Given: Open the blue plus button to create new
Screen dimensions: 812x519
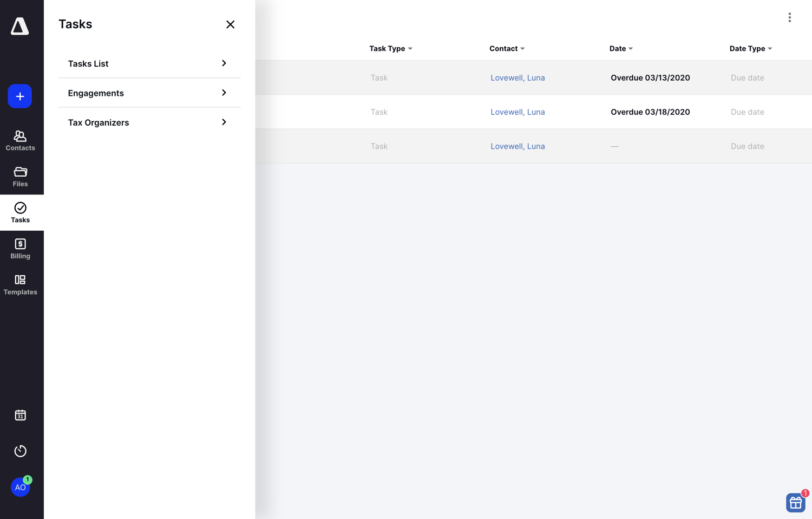Looking at the screenshot, I should [20, 96].
